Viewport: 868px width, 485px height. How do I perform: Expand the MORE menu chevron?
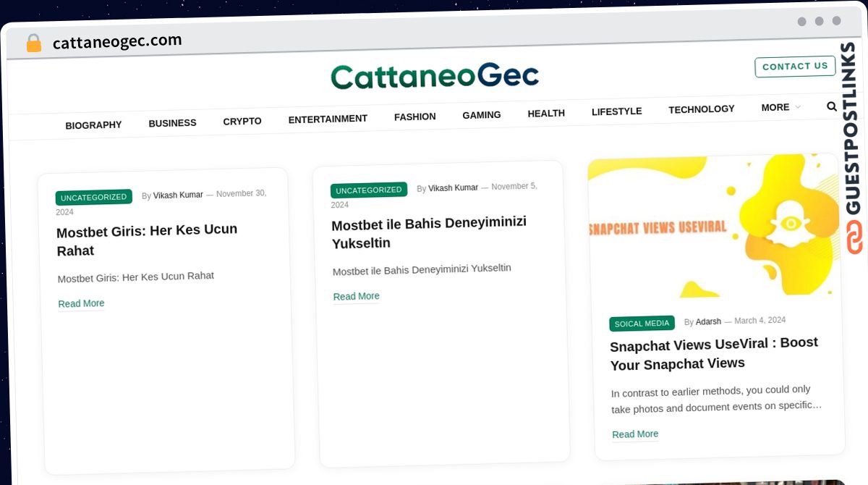[798, 107]
